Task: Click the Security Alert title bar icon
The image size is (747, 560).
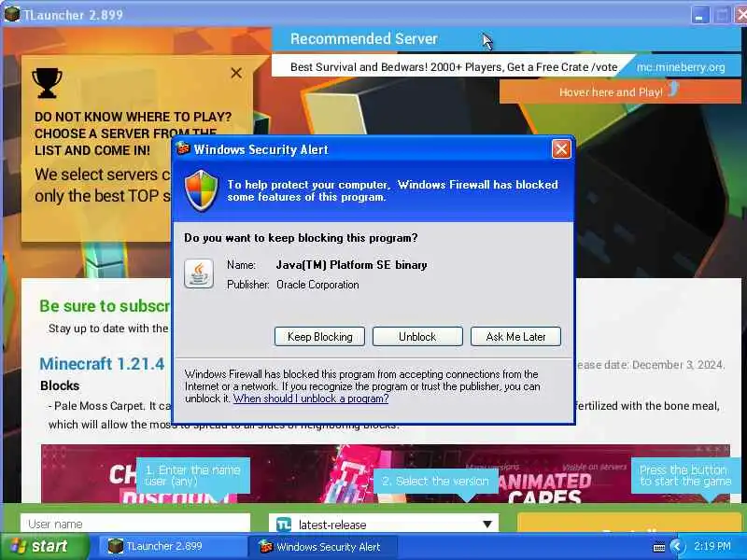Action: (183, 148)
